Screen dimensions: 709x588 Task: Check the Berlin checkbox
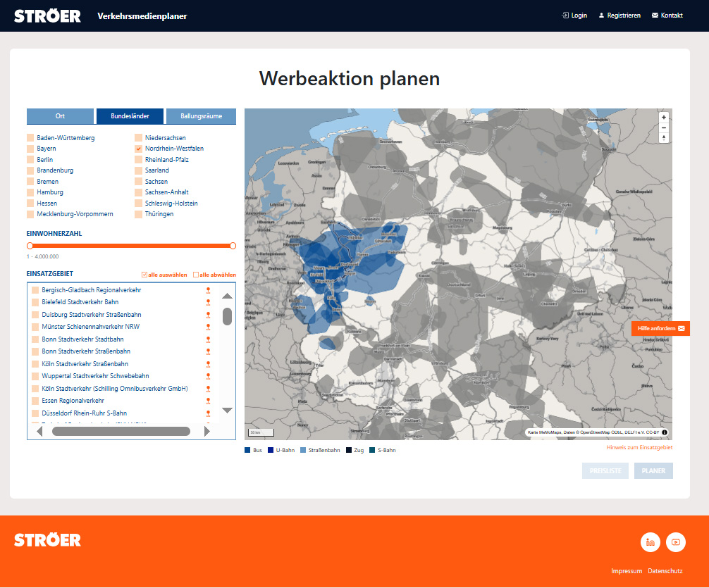pos(30,160)
